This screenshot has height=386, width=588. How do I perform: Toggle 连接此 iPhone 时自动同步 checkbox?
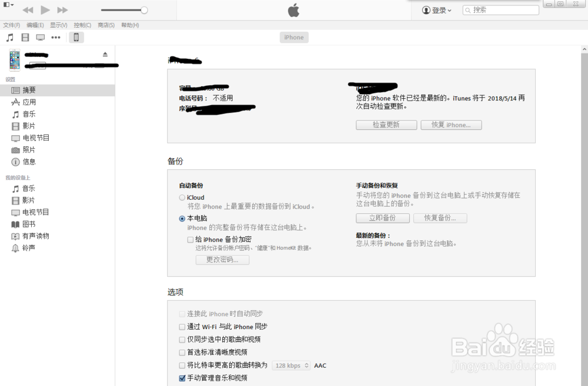(182, 314)
